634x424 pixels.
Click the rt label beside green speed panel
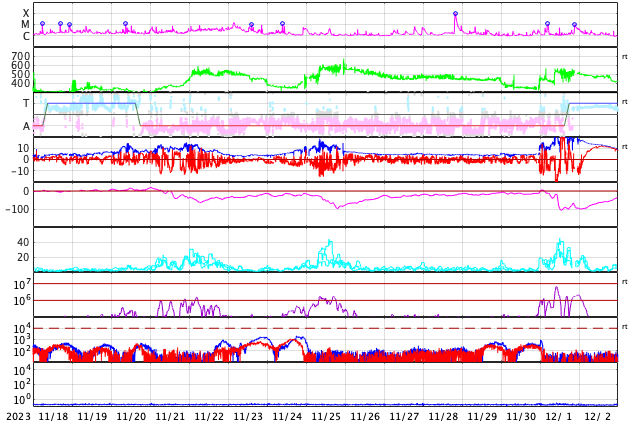point(624,57)
